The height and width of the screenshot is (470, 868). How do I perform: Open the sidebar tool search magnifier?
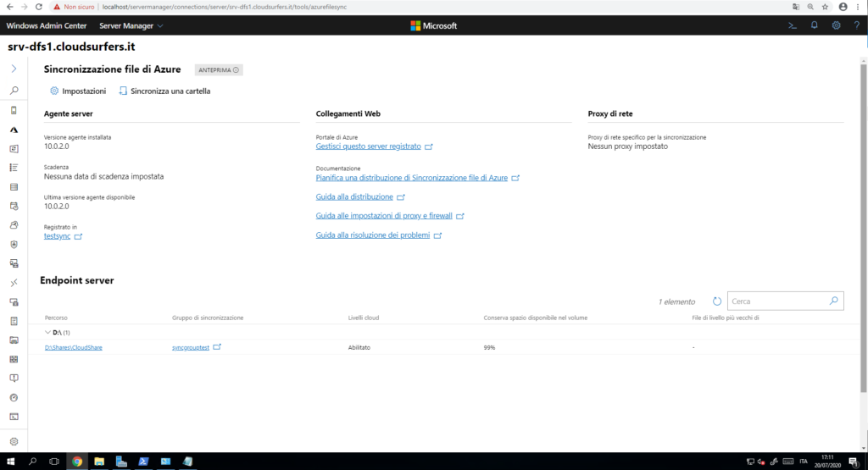point(14,90)
